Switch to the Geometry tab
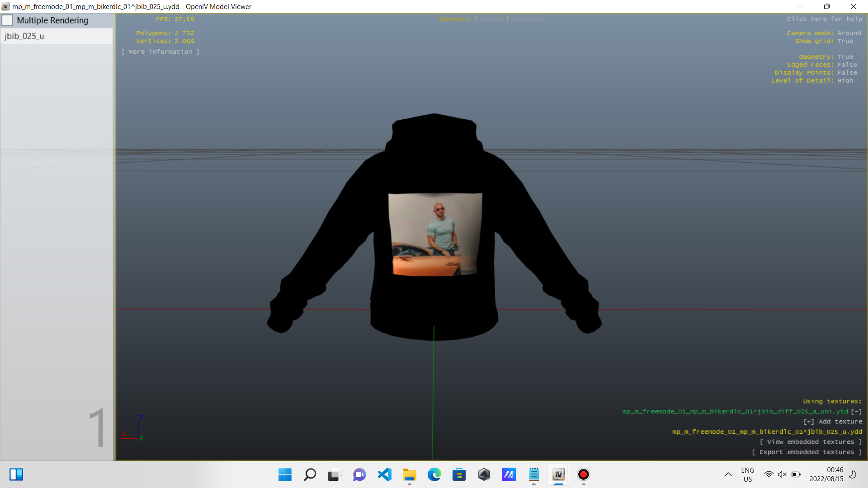The image size is (868, 488). click(x=454, y=19)
